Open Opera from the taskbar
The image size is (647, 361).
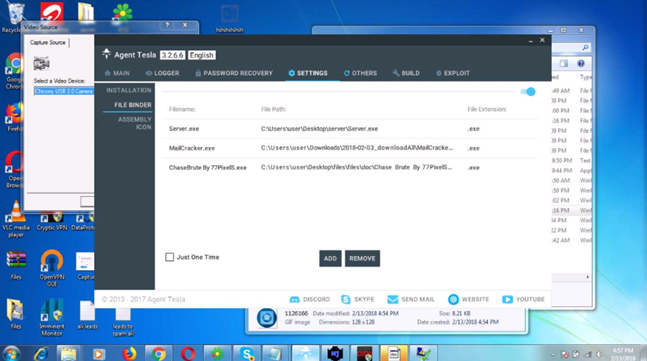pyautogui.click(x=188, y=354)
